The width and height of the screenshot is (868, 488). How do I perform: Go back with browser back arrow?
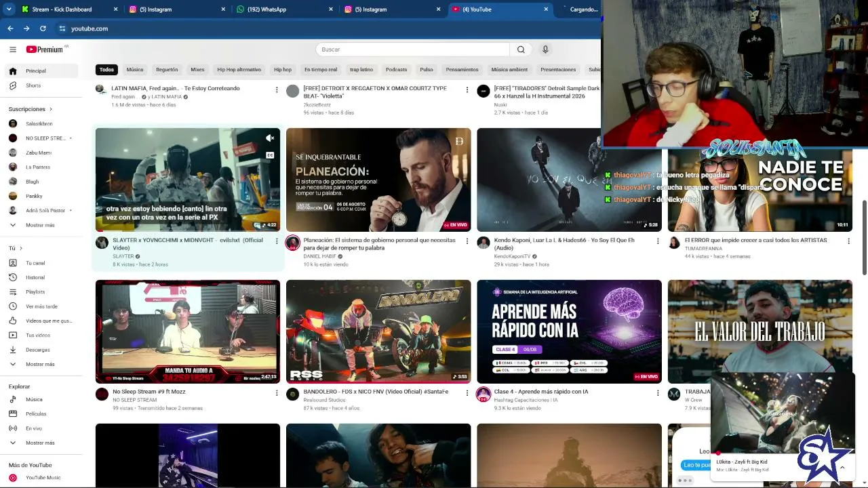10,28
